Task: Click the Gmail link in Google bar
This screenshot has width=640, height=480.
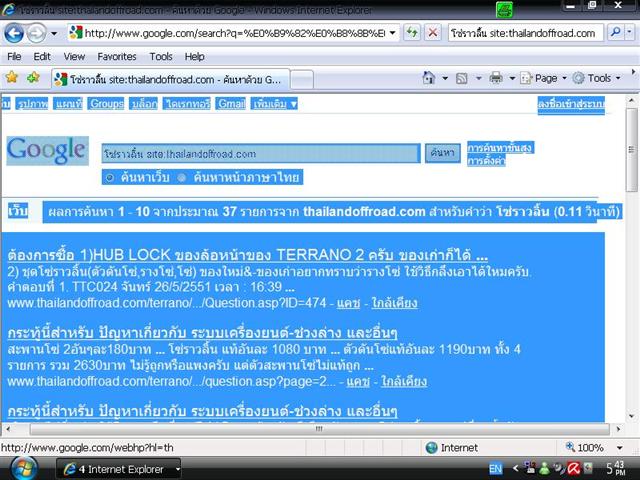Action: click(x=231, y=103)
